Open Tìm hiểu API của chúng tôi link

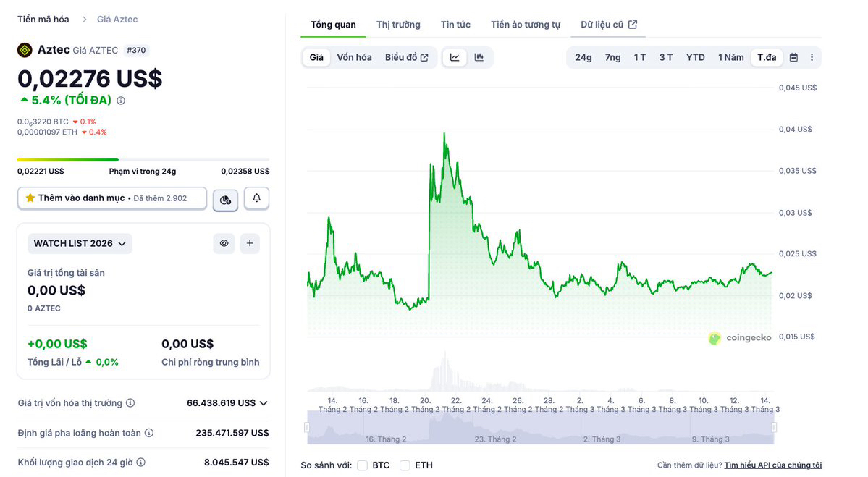[772, 465]
